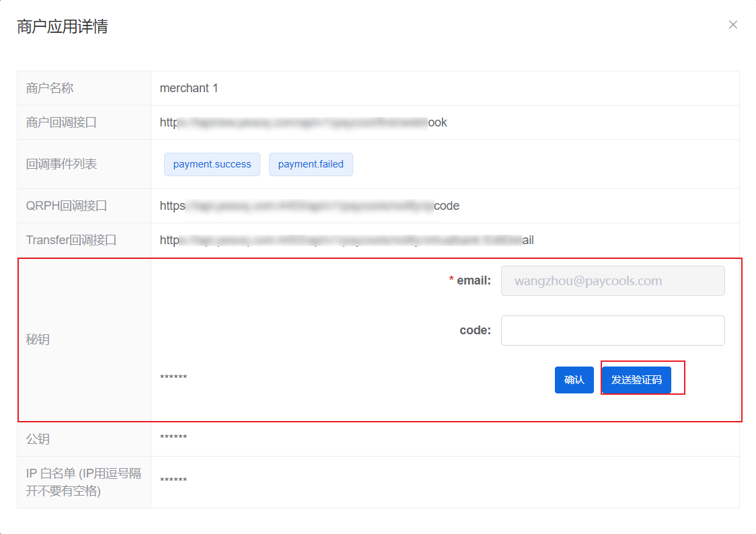The height and width of the screenshot is (534, 756).
Task: Focus the code input field
Action: tap(613, 330)
